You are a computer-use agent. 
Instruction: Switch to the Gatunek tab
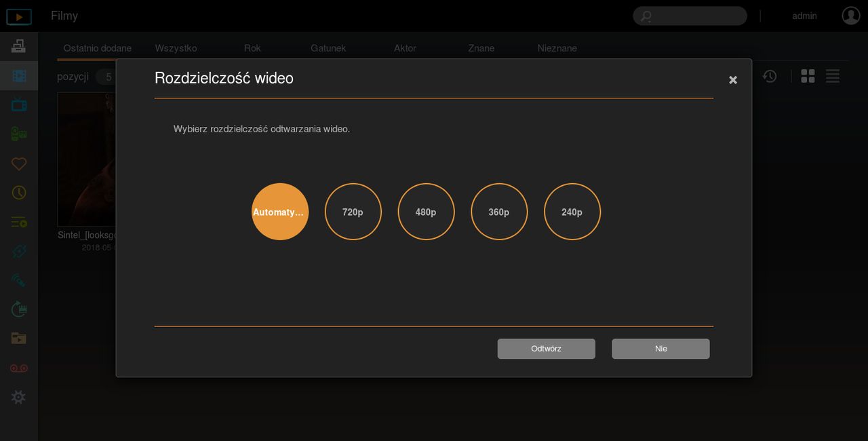[x=328, y=48]
